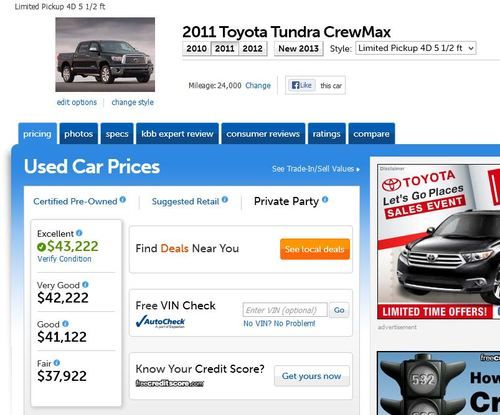The image size is (500, 415).
Task: Choose the New 2013 model year
Action: tap(299, 49)
